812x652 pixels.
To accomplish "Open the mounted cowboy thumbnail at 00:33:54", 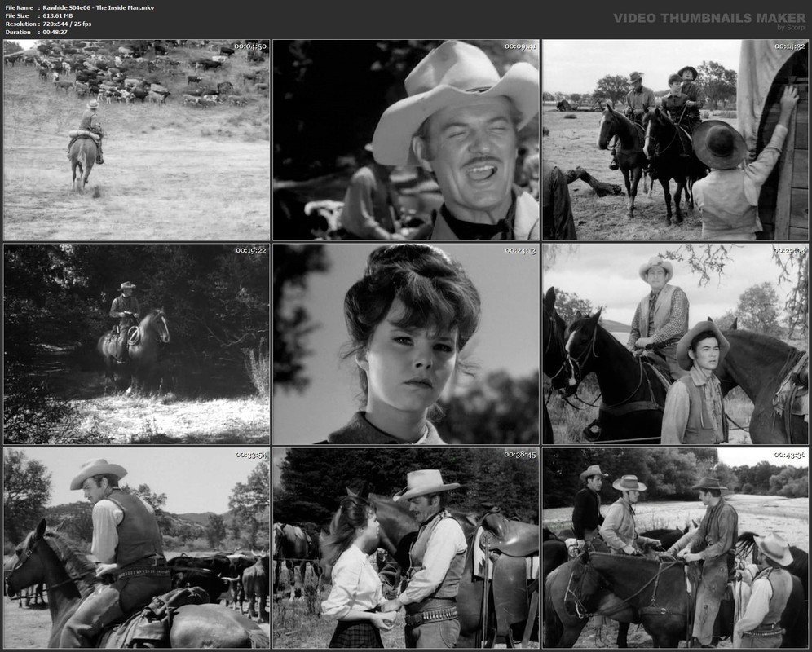I will [x=136, y=548].
